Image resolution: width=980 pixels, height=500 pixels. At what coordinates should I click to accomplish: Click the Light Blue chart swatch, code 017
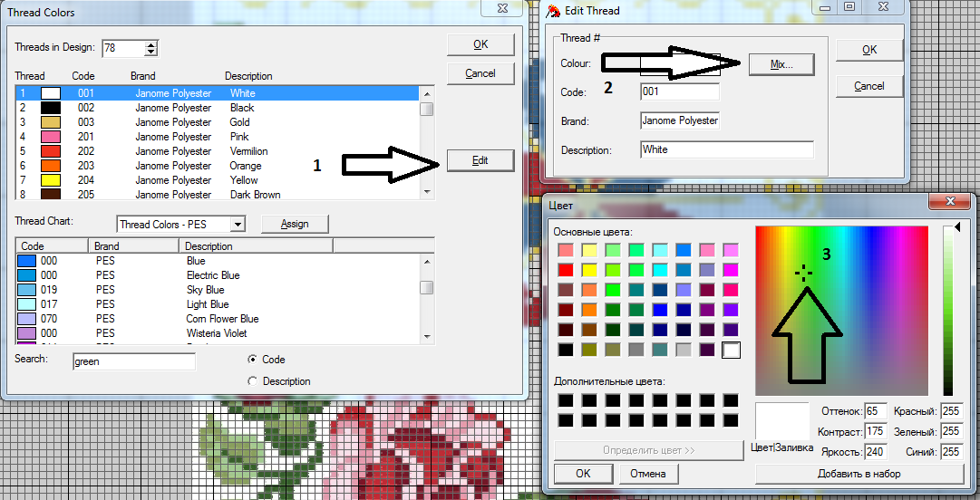pos(27,304)
